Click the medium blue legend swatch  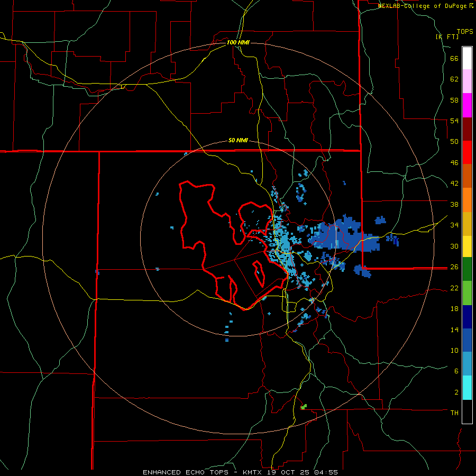click(x=467, y=340)
